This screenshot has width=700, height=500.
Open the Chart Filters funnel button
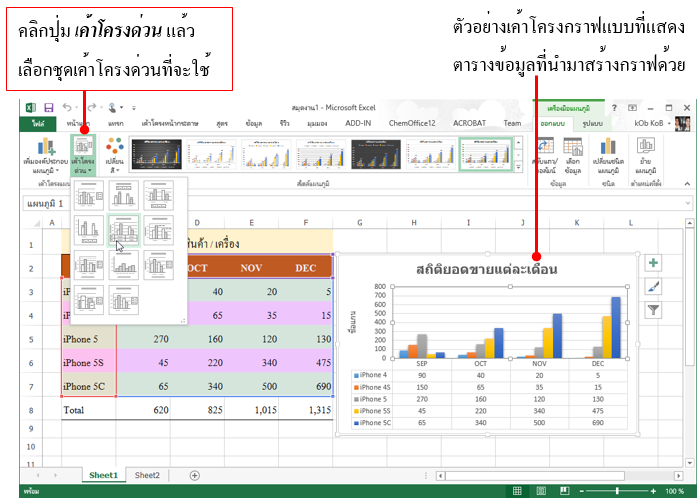pos(654,311)
